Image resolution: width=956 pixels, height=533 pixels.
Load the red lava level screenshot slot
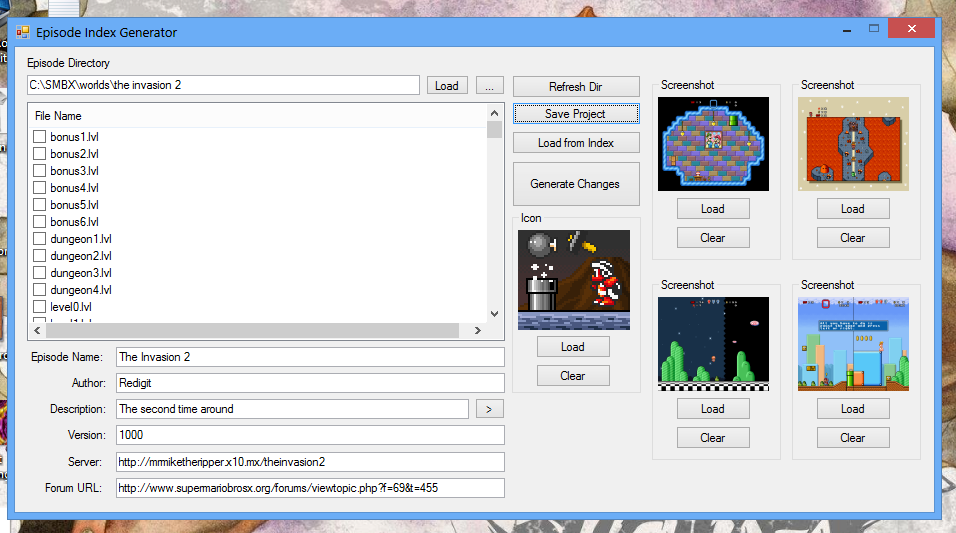pyautogui.click(x=853, y=209)
